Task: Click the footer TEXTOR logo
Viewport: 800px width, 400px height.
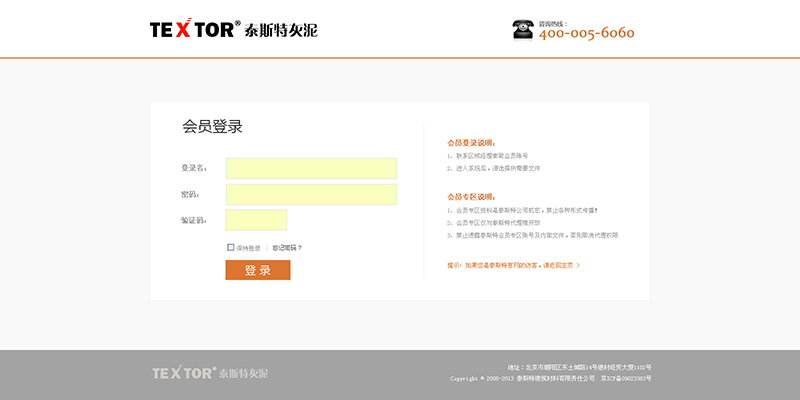Action: tap(210, 373)
